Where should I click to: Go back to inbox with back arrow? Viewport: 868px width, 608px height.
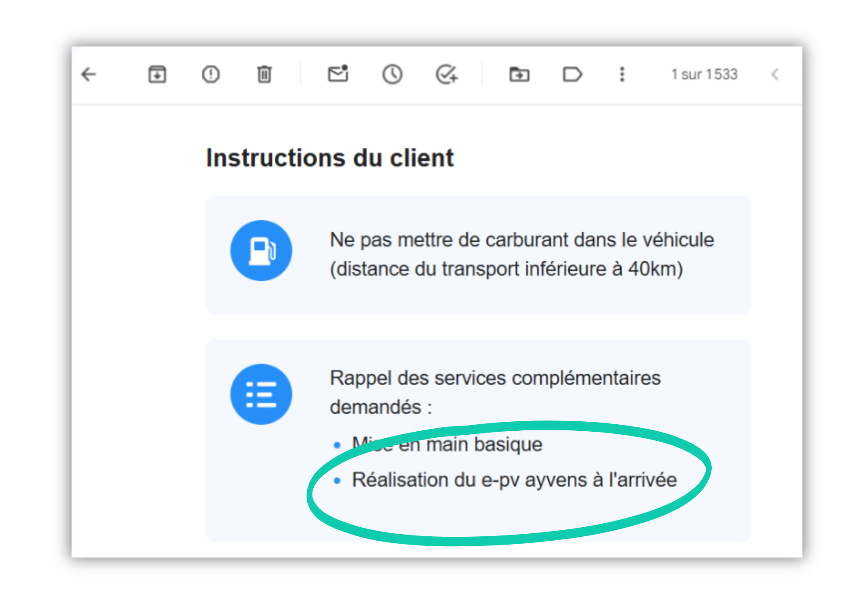(x=89, y=74)
